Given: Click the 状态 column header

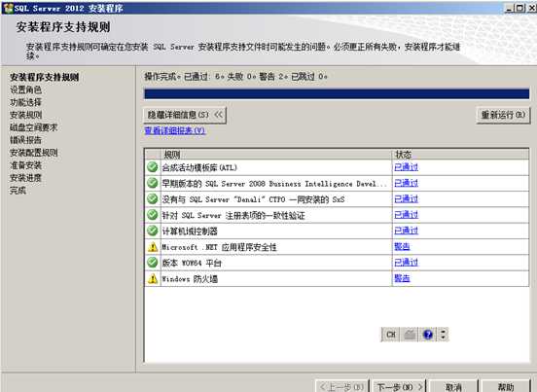Looking at the screenshot, I should pos(460,155).
